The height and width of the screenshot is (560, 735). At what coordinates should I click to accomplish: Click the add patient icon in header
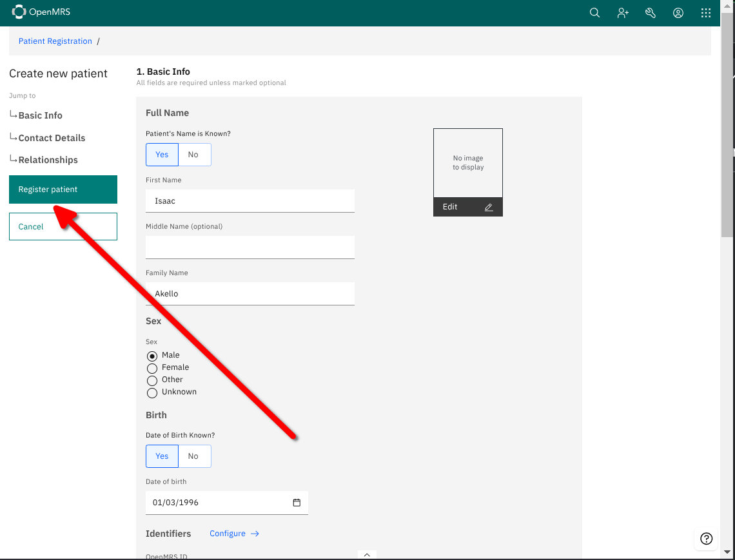pos(622,13)
